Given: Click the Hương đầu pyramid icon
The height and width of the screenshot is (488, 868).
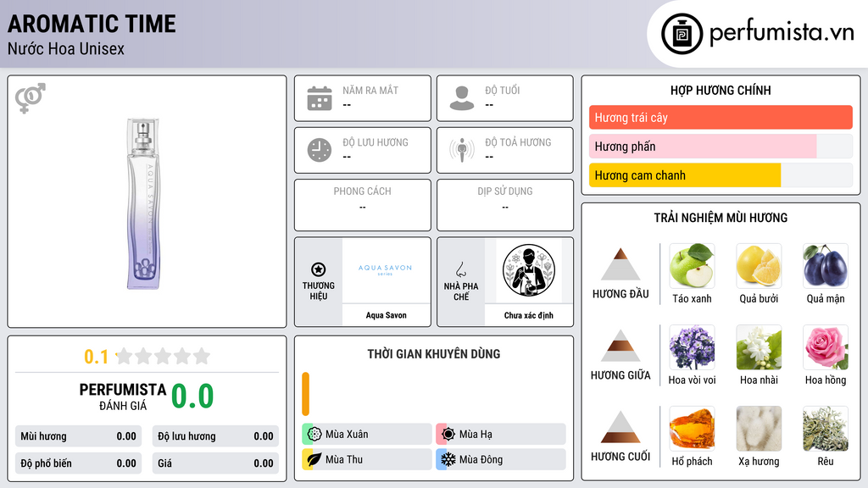Looking at the screenshot, I should click(620, 264).
